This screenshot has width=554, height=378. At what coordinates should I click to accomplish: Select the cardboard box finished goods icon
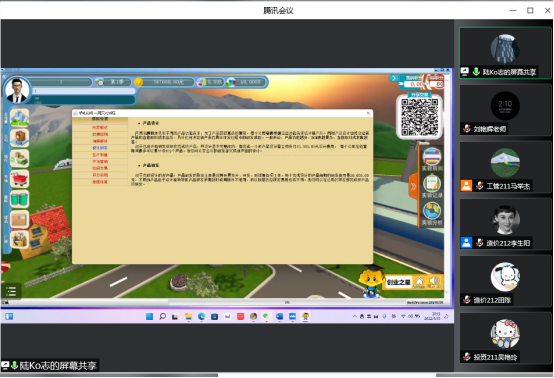19,219
